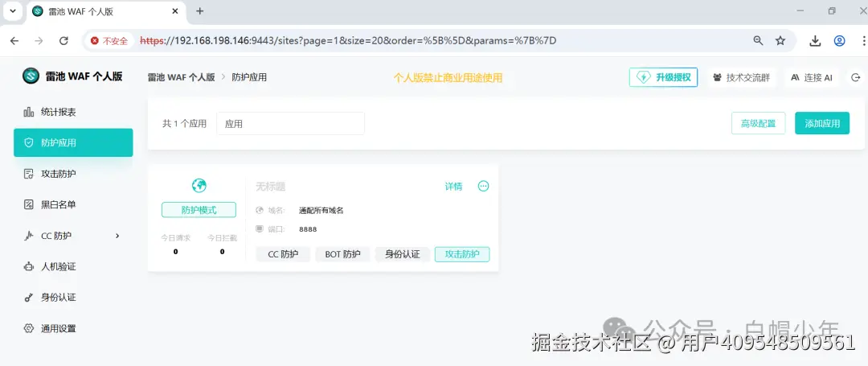Click the pulse icon beside CC 防护
This screenshot has width=868, height=366.
tap(29, 236)
